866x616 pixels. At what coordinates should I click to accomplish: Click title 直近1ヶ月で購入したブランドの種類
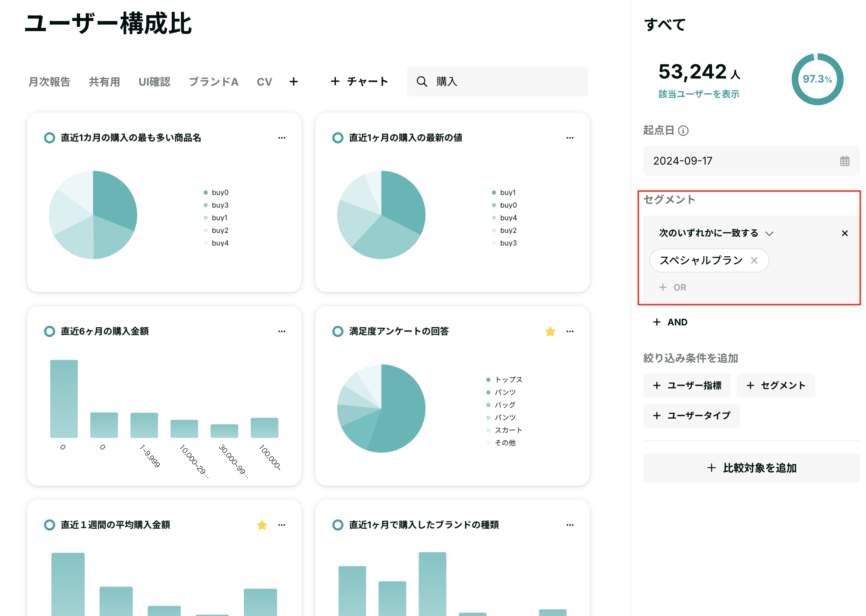424,525
